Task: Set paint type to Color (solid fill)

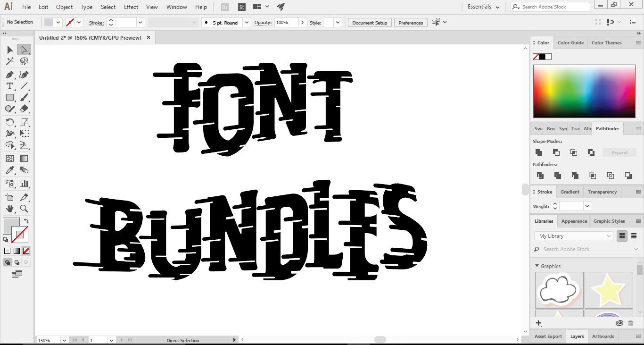Action: 7,251
